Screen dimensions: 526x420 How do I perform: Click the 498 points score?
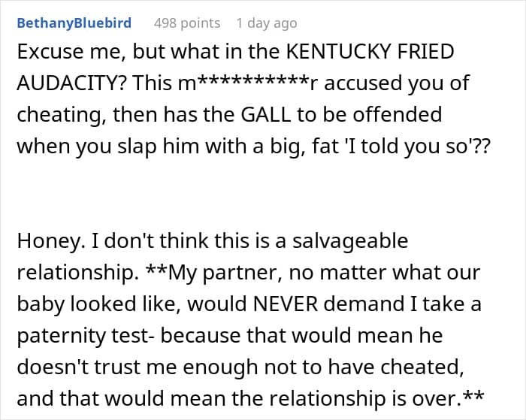pos(187,23)
